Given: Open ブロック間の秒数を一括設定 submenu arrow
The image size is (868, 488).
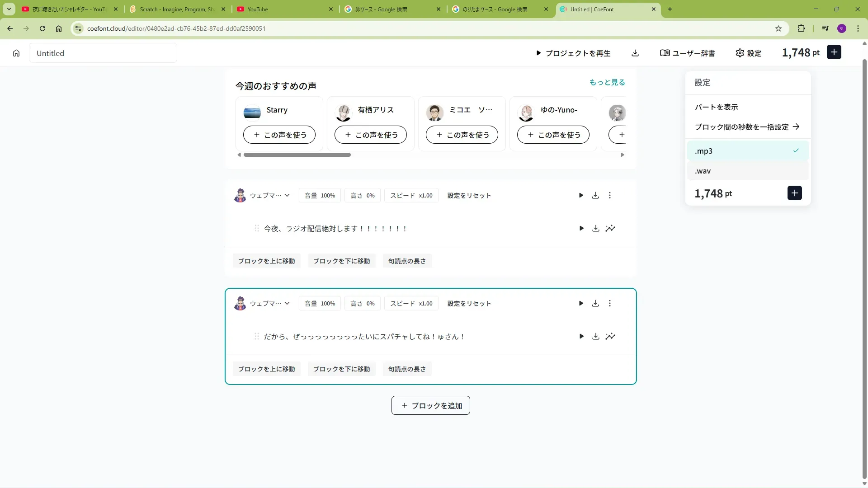Looking at the screenshot, I should (796, 127).
